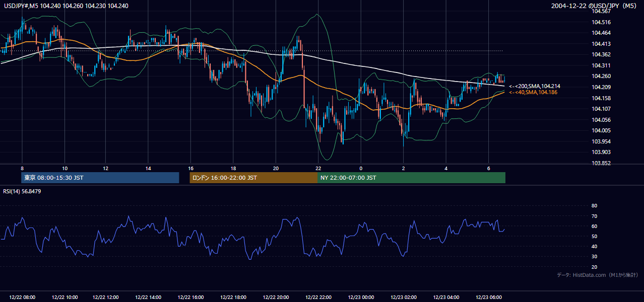The height and width of the screenshot is (302, 644).
Task: Click price axis value 104.056
Action: pyautogui.click(x=602, y=120)
